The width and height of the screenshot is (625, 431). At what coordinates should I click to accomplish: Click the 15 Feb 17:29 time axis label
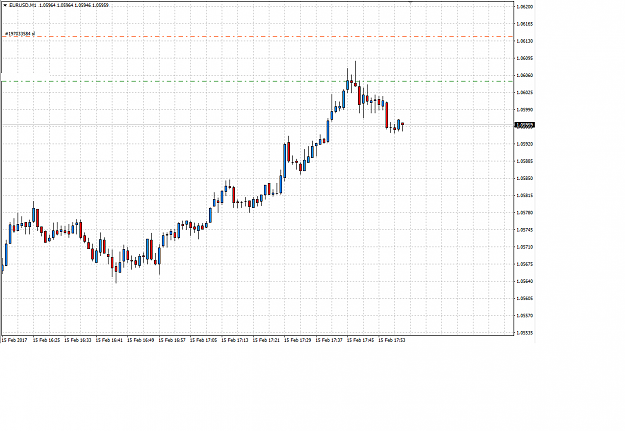pos(298,340)
